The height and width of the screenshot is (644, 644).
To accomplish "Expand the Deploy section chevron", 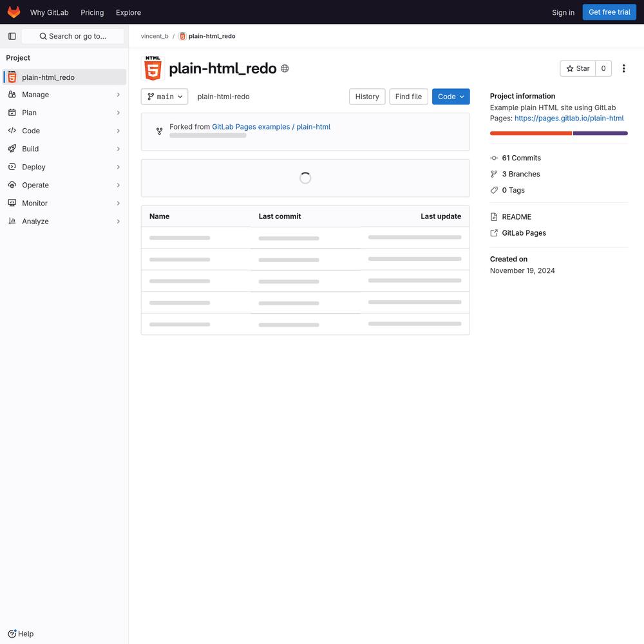I will pos(118,167).
